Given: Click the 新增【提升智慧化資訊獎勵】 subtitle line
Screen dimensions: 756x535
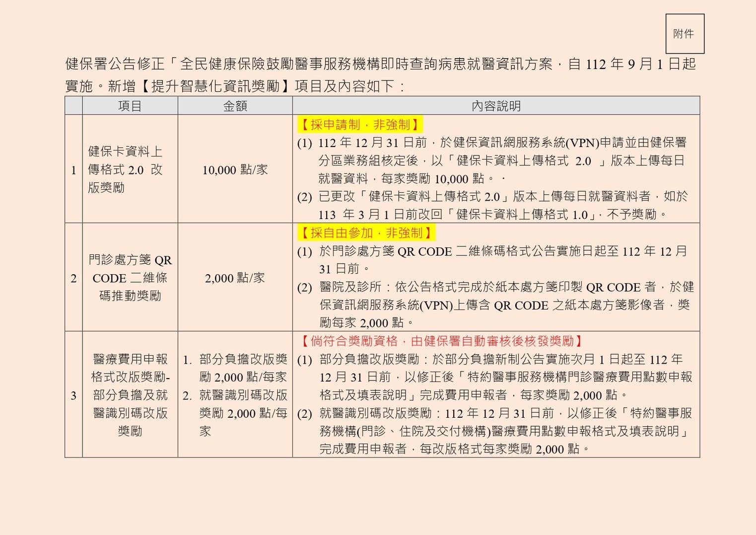Looking at the screenshot, I should click(x=235, y=86).
